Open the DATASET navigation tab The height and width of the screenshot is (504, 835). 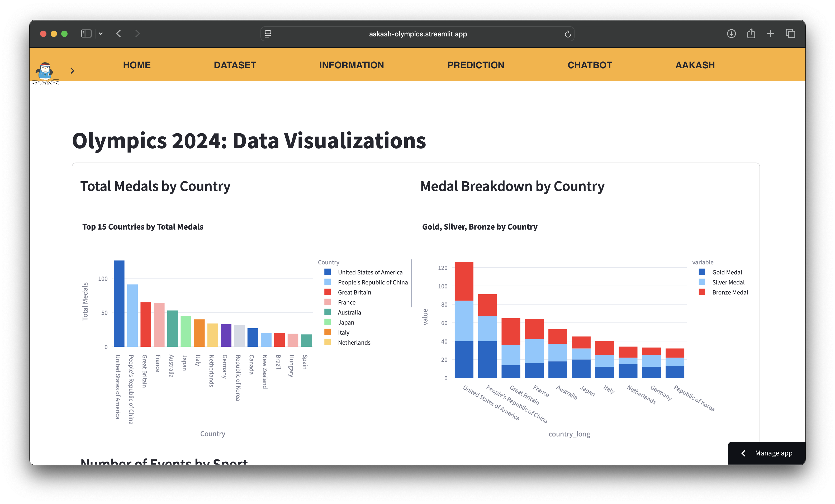tap(235, 65)
